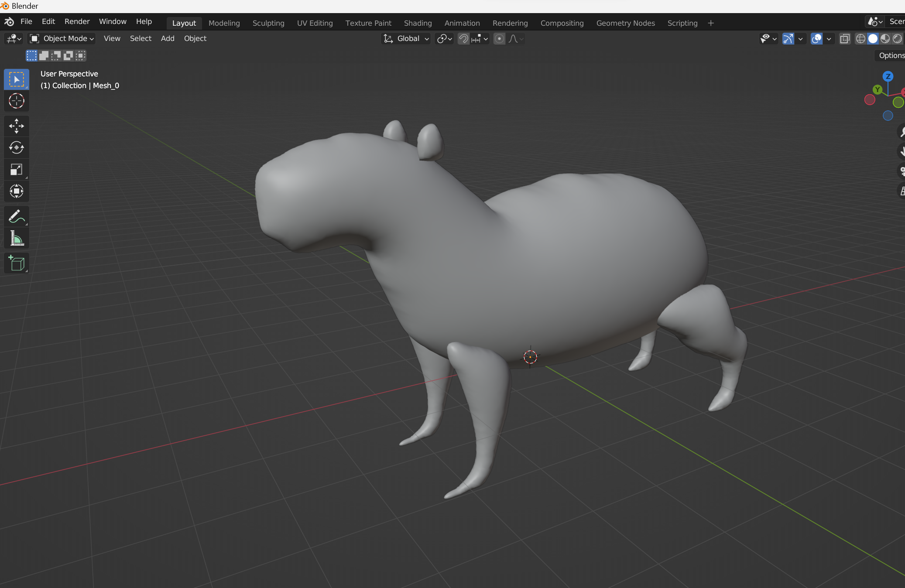Click the blue Z axis gizmo
The height and width of the screenshot is (588, 905).
click(x=888, y=76)
